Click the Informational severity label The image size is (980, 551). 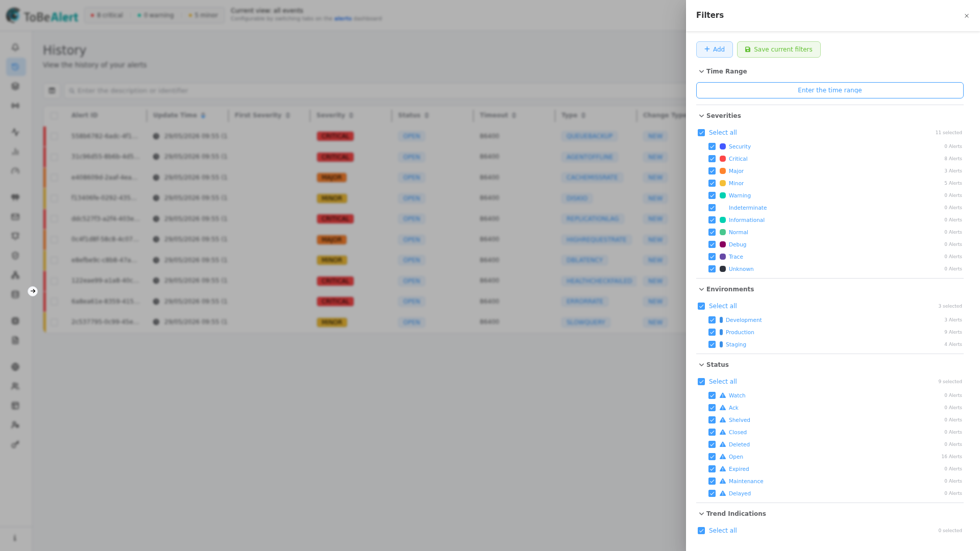point(747,220)
